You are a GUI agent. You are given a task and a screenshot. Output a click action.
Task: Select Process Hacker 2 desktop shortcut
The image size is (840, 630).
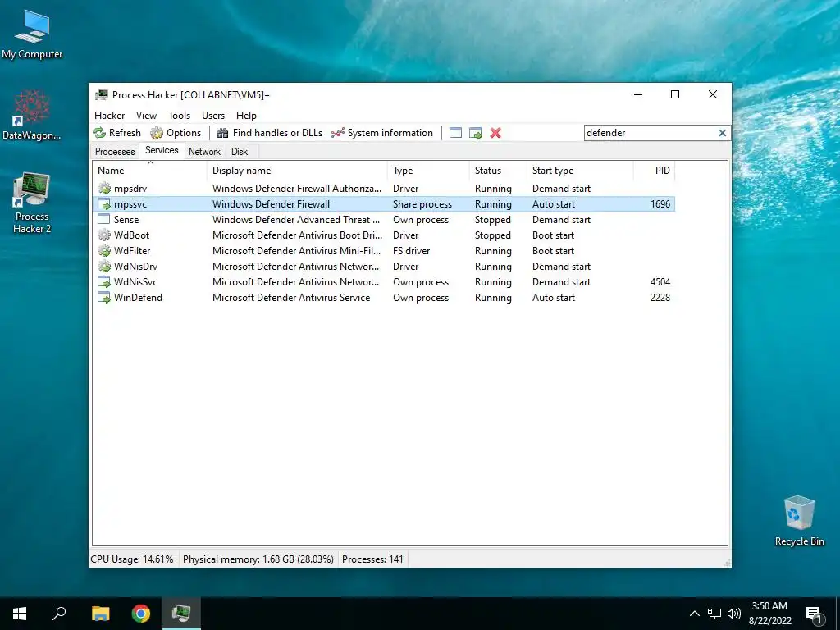click(x=32, y=203)
